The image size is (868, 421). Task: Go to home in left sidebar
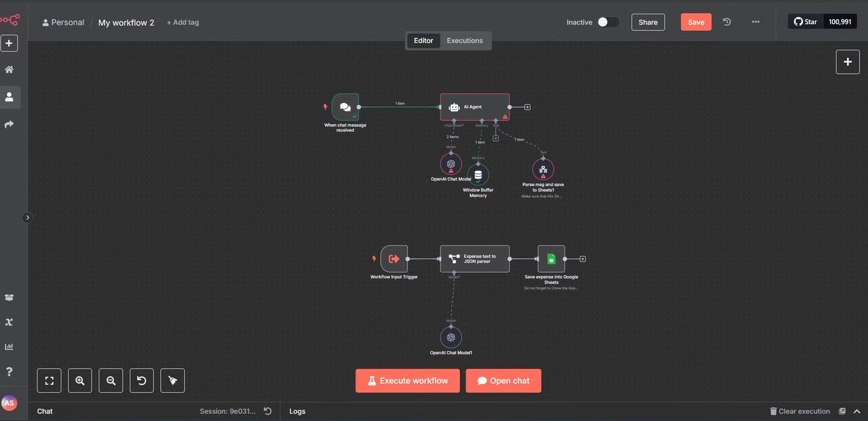9,69
